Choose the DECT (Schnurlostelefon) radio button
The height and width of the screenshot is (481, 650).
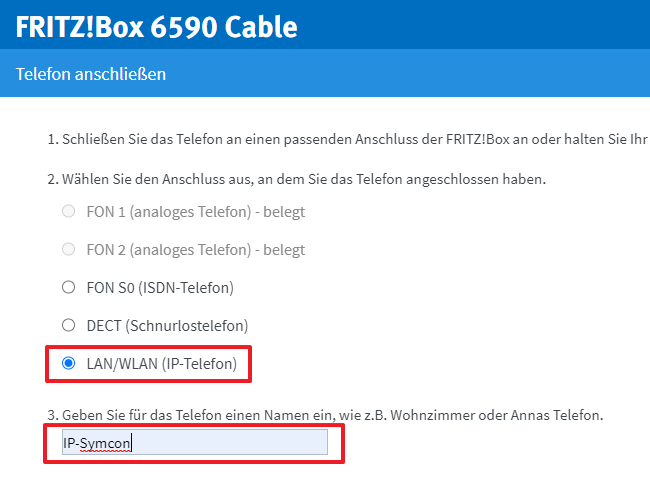click(68, 326)
